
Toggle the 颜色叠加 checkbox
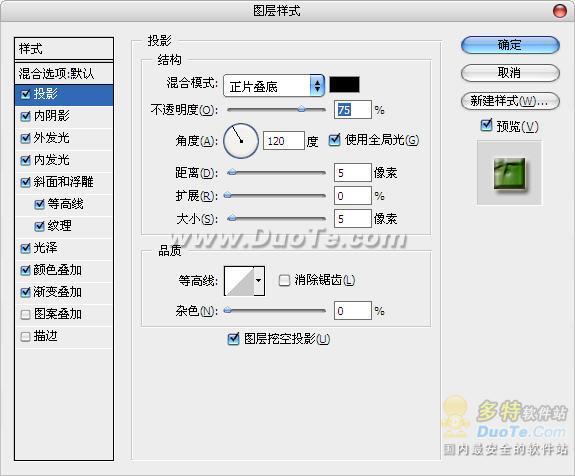tap(25, 270)
